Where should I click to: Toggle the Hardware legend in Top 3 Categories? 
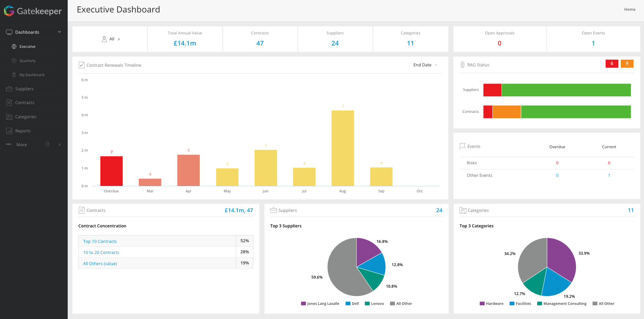point(492,304)
